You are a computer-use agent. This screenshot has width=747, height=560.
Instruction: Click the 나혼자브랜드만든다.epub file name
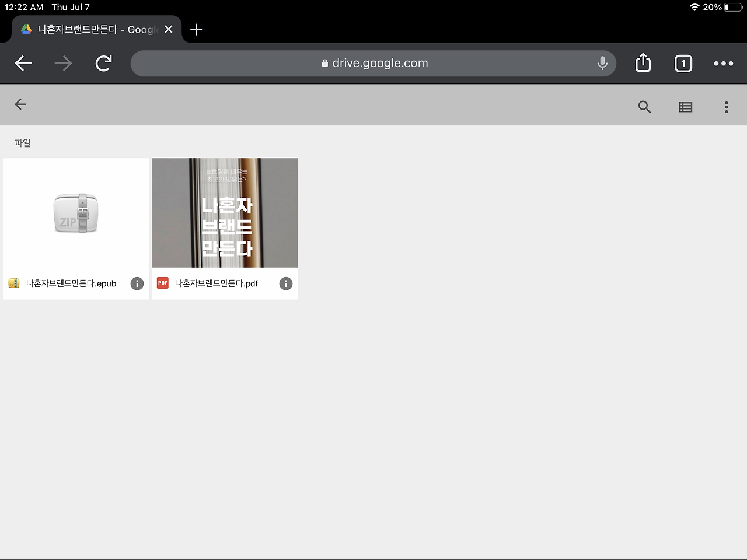tap(71, 283)
